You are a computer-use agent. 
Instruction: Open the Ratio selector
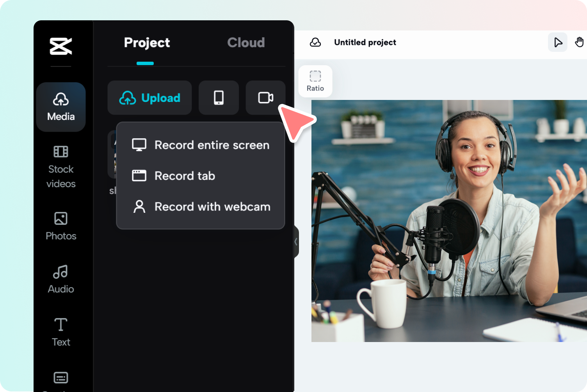pyautogui.click(x=315, y=81)
